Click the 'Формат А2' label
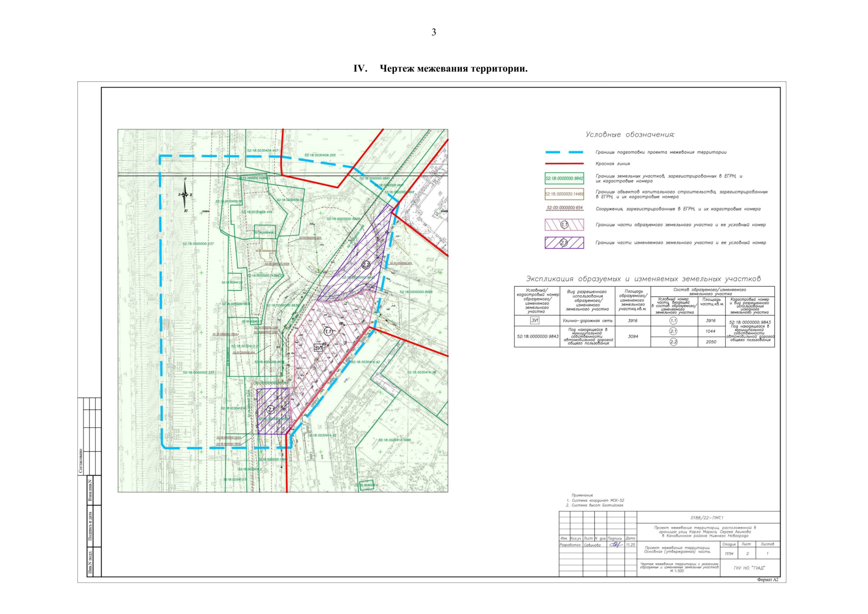 [768, 580]
